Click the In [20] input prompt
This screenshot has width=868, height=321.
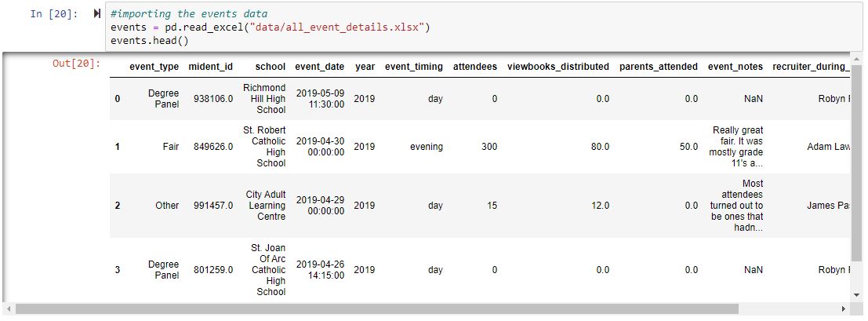pyautogui.click(x=54, y=14)
